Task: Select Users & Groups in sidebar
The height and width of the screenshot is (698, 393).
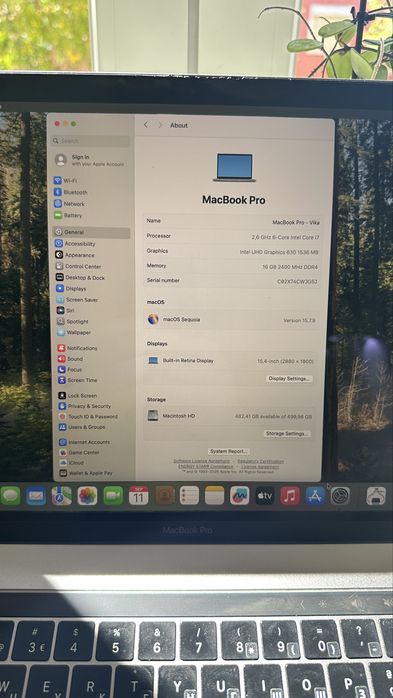Action: [82, 427]
